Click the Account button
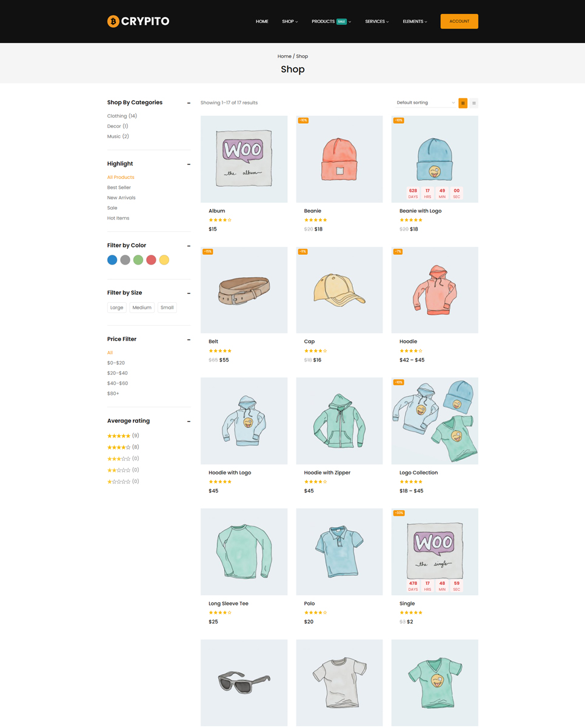Image resolution: width=585 pixels, height=728 pixels. (x=460, y=21)
